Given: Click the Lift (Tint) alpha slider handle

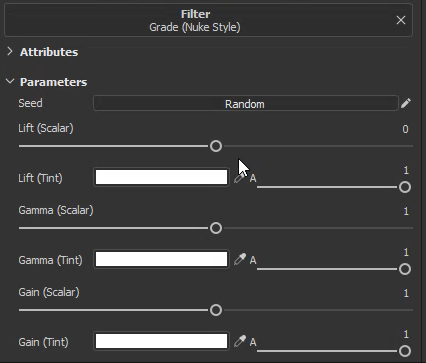Looking at the screenshot, I should pyautogui.click(x=405, y=187).
